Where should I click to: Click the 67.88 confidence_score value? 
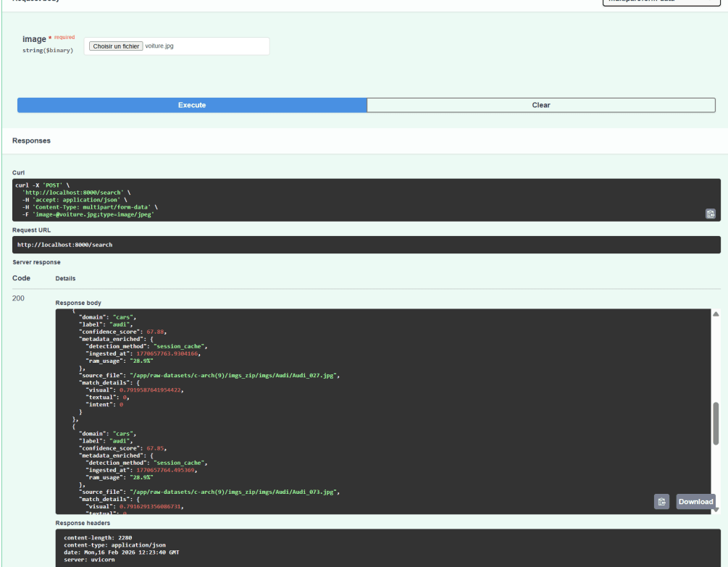[155, 332]
